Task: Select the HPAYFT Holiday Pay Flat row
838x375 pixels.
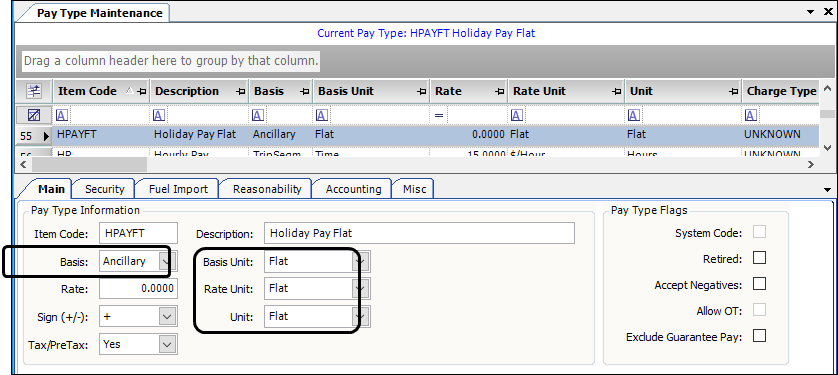Action: click(417, 135)
